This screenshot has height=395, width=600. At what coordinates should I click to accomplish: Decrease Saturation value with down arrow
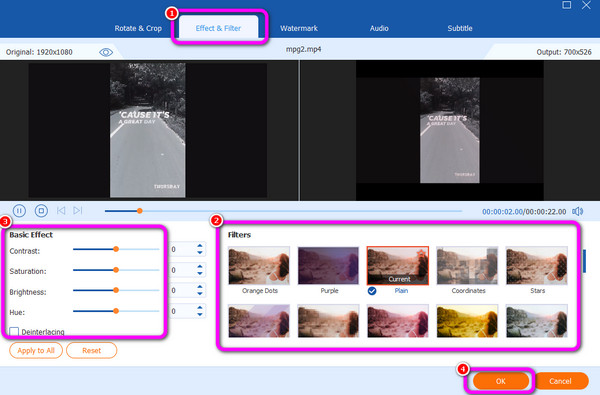coord(200,273)
